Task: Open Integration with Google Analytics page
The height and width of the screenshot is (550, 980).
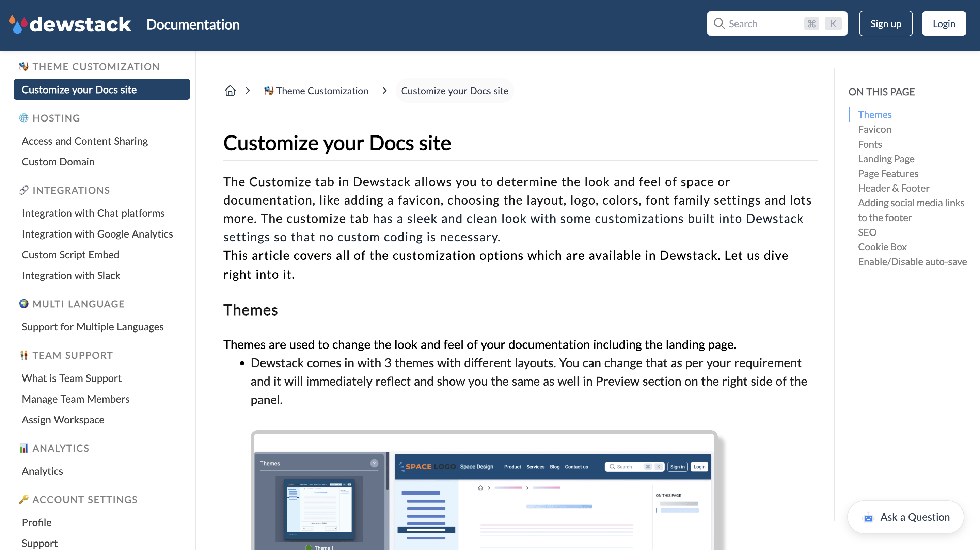Action: tap(97, 233)
